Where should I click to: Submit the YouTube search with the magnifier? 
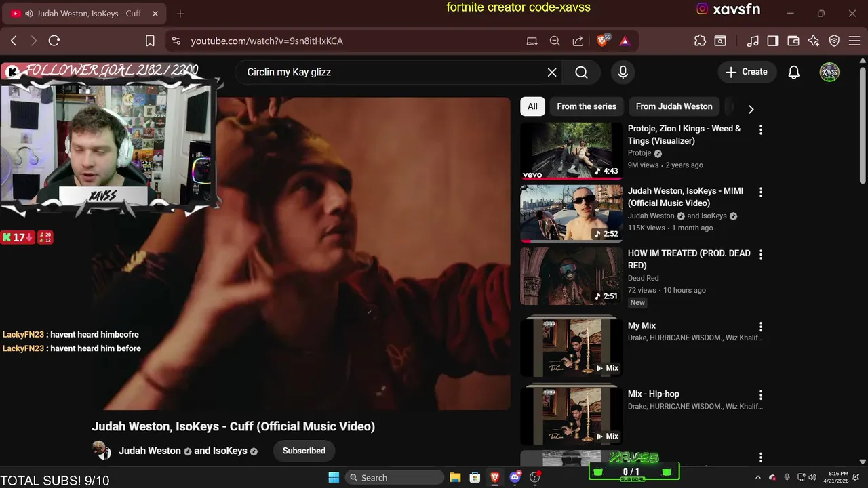coord(581,72)
